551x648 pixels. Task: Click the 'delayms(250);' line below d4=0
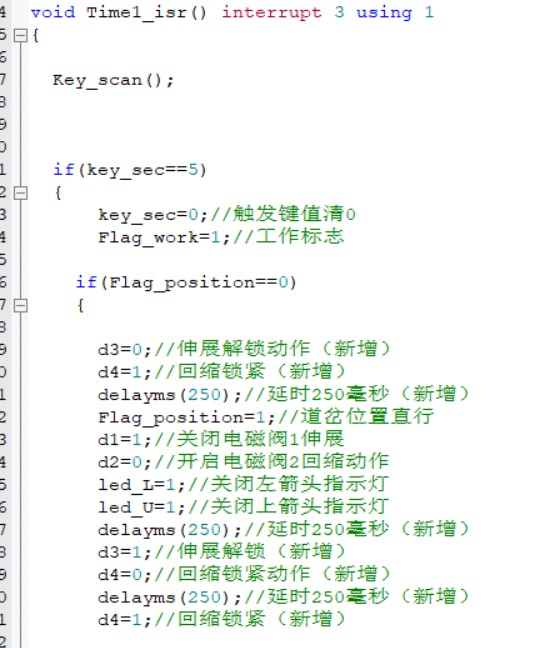pyautogui.click(x=169, y=597)
